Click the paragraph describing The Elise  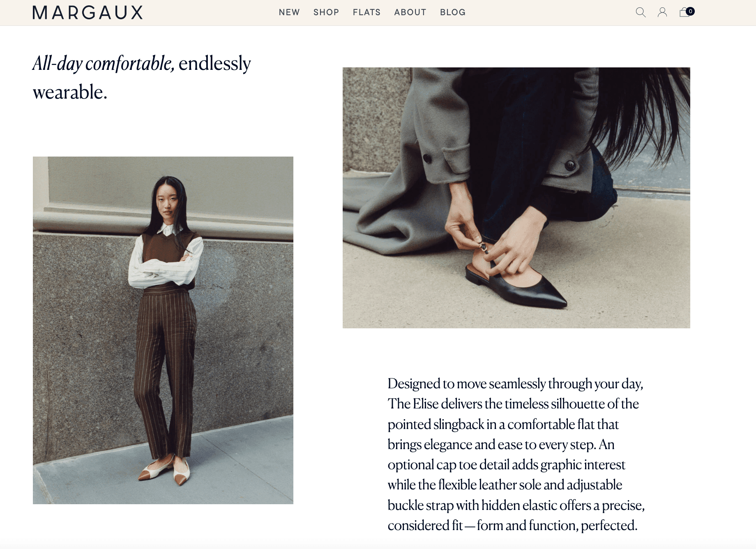[x=516, y=454]
